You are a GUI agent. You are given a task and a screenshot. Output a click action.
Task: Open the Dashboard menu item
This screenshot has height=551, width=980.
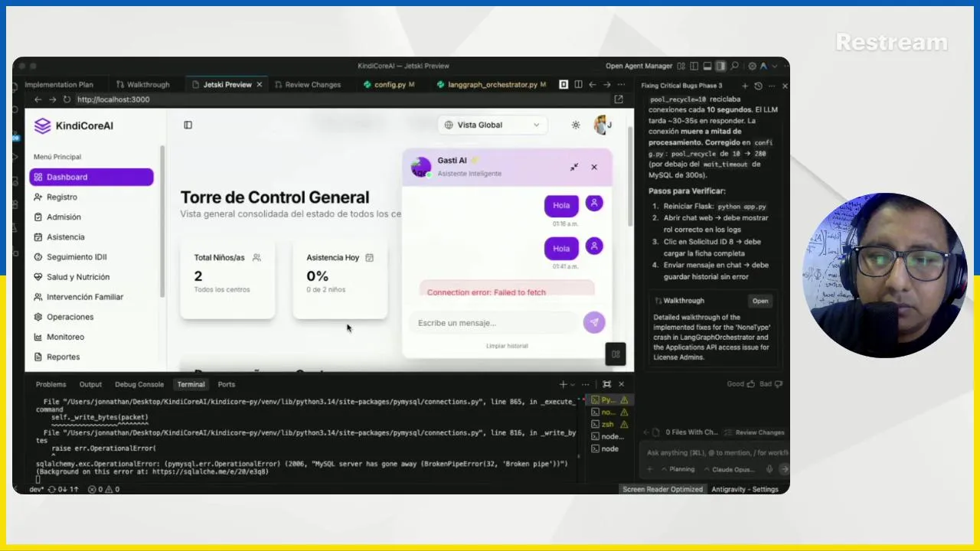91,177
